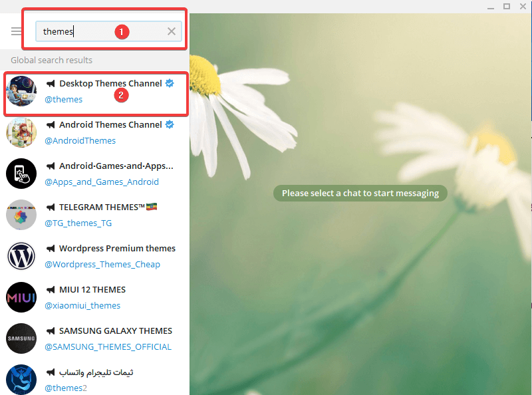Select the ثيمات تليجرام واتساب channel
Image resolution: width=532 pixels, height=395 pixels.
[106, 380]
